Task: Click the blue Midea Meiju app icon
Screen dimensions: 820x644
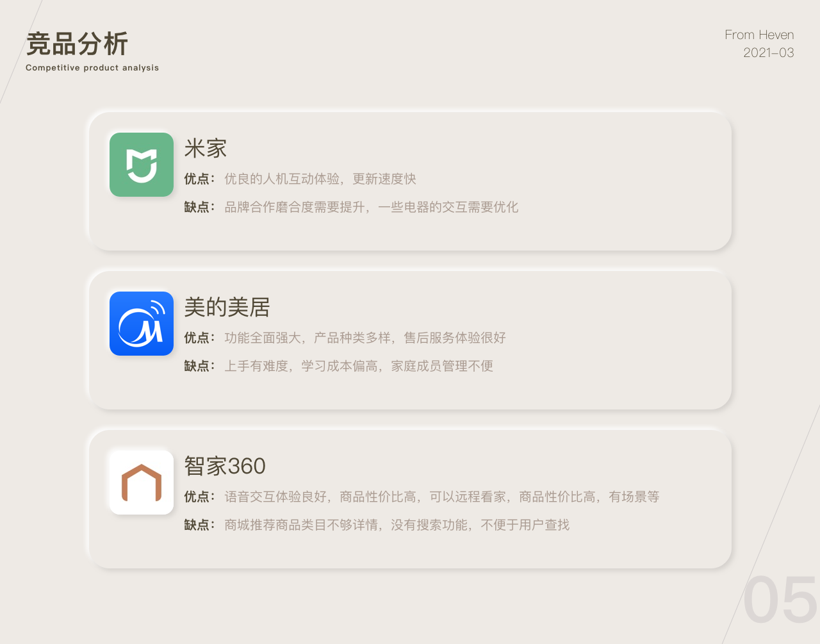Action: point(142,324)
